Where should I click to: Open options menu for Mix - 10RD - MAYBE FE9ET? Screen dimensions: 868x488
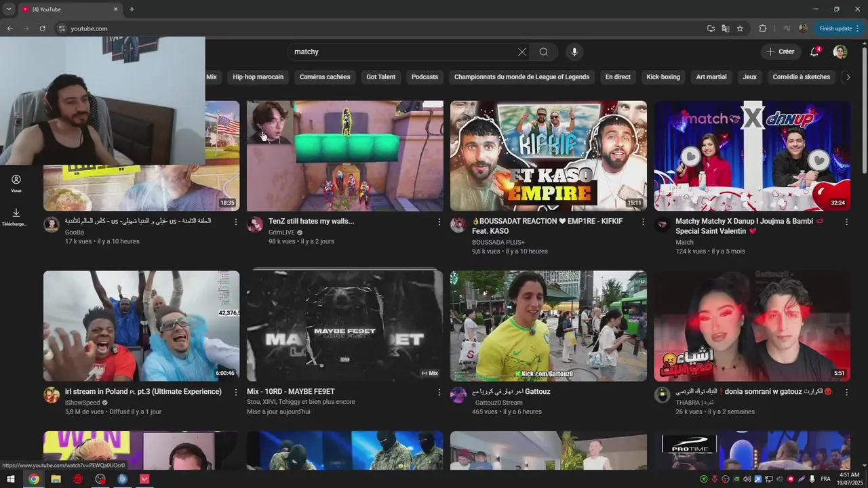[x=439, y=392]
